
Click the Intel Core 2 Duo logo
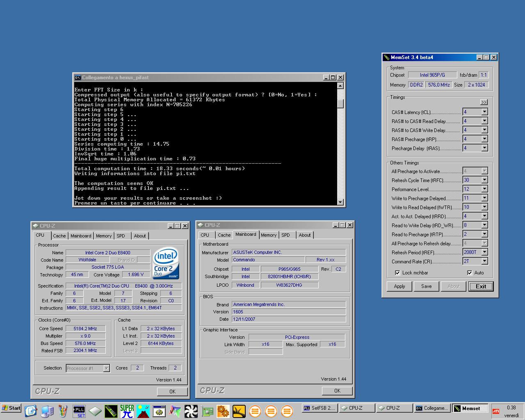tap(165, 262)
